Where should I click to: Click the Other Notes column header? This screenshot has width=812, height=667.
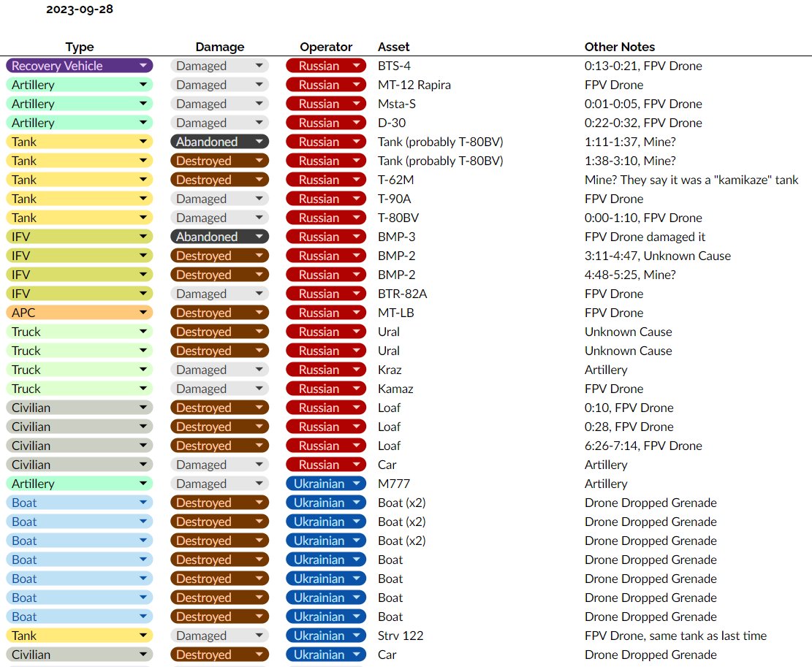(619, 47)
